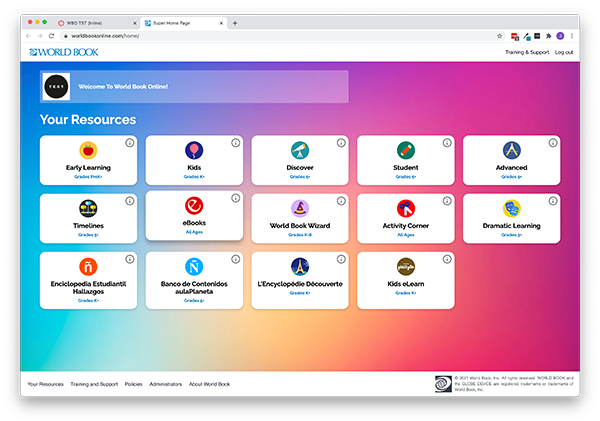Screen dimensions: 600x421
Task: Open the Administrators footer link
Action: (x=166, y=384)
